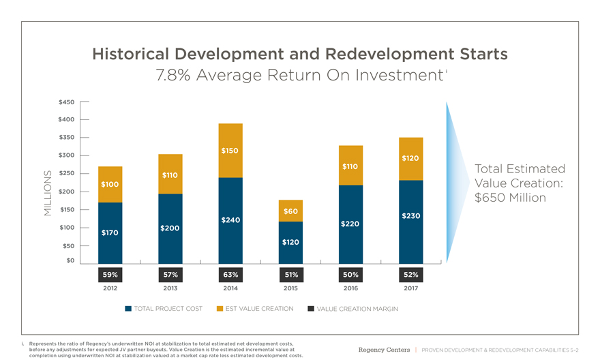
Task: Click the blue $240 bar segment for 2014
Action: tap(230, 219)
